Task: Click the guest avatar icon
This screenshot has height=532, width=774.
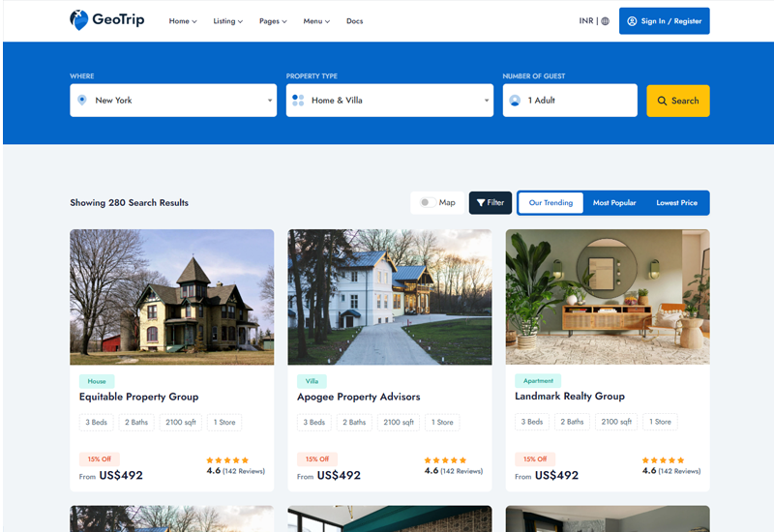Action: point(515,101)
